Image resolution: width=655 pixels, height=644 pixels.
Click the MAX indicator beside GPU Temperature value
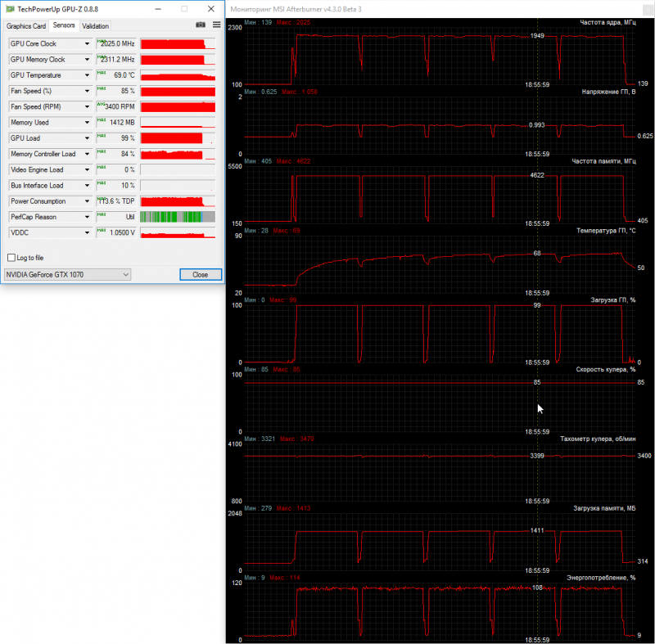click(102, 73)
